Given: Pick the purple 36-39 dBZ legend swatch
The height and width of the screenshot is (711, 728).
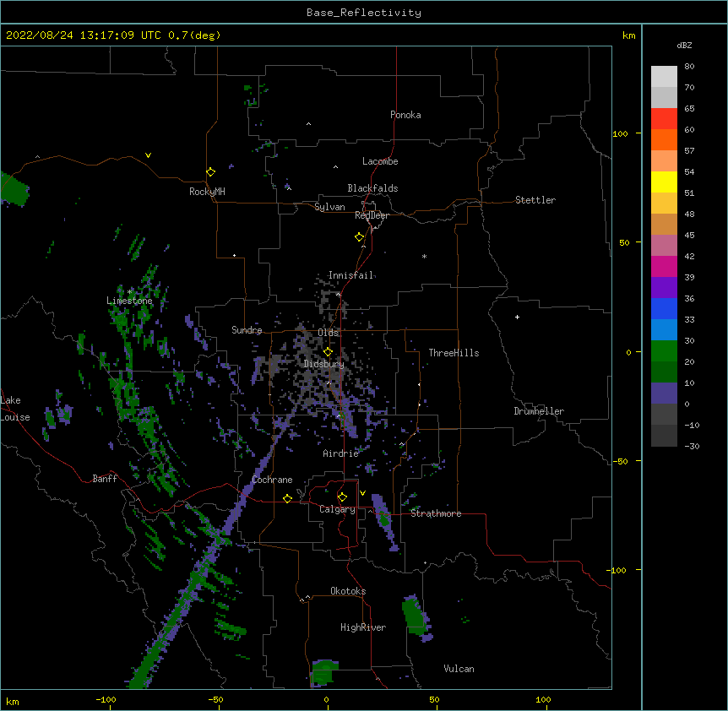Looking at the screenshot, I should tap(664, 288).
